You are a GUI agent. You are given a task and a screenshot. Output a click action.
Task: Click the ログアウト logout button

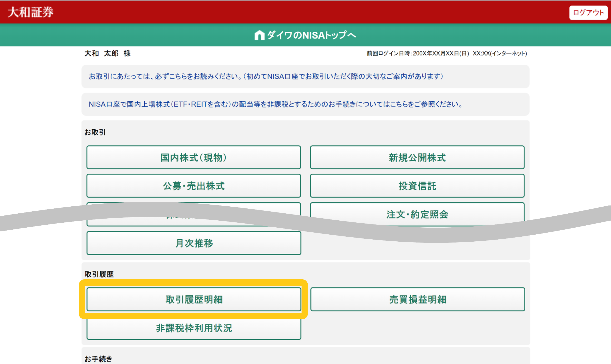(x=588, y=12)
